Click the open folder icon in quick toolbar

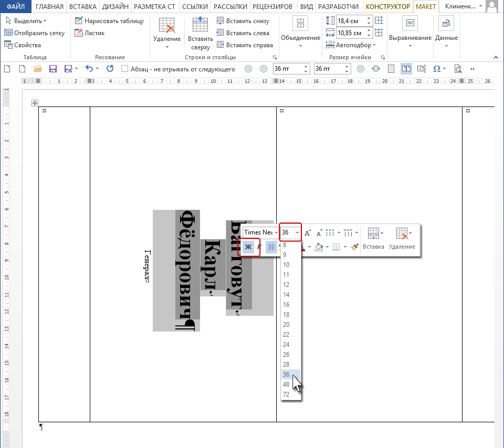(38, 69)
